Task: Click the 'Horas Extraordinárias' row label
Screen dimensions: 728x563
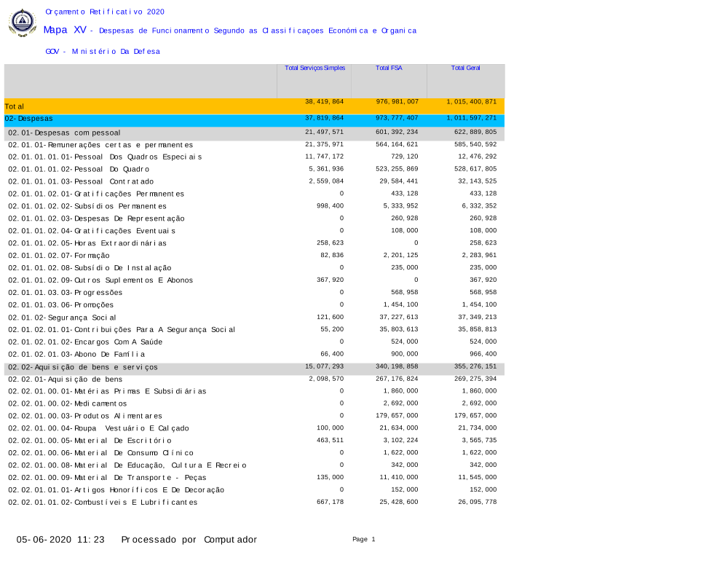Action: (87, 243)
